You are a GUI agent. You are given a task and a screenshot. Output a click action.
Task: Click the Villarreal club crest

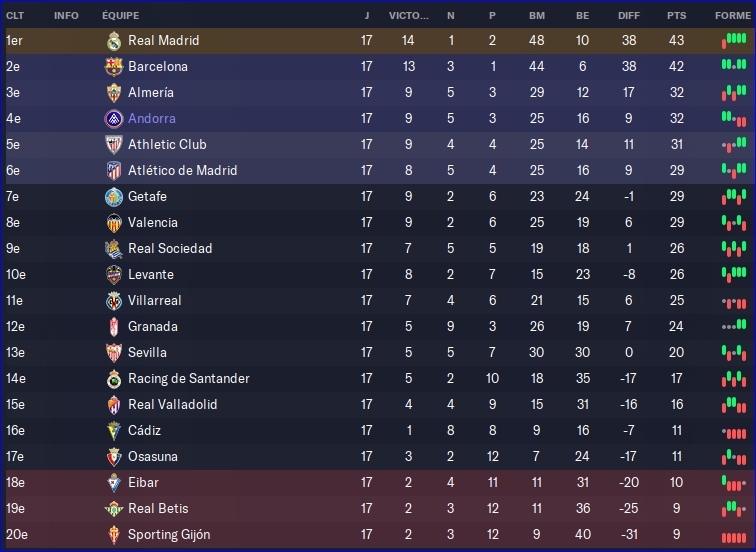point(113,301)
